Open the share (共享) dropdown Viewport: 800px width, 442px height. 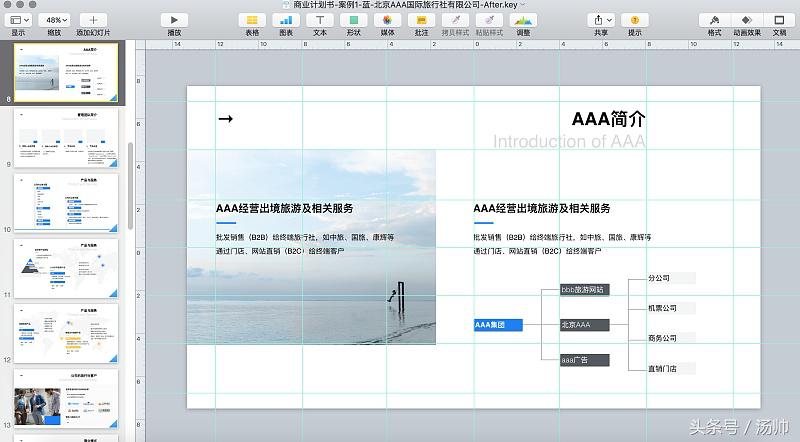click(x=601, y=20)
